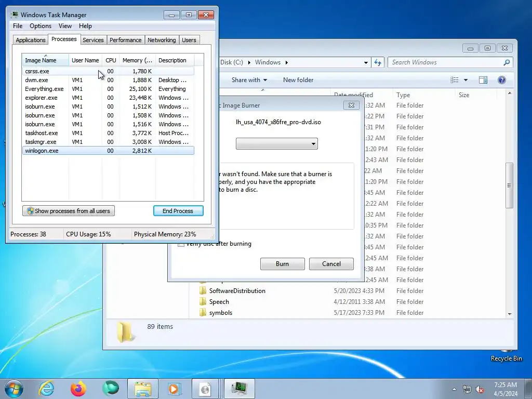Screen dimensions: 532x399
Task: Select the Speech folder
Action: tap(219, 302)
